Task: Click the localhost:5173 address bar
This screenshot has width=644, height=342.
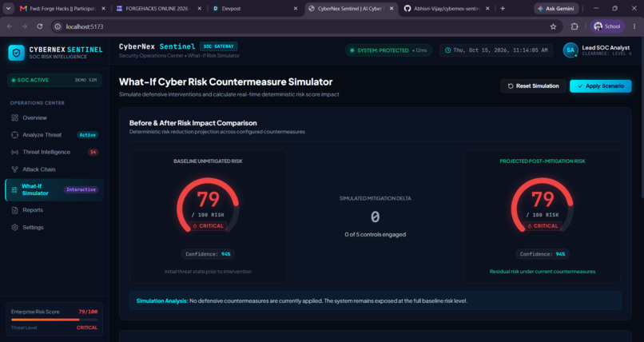Action: (306, 26)
